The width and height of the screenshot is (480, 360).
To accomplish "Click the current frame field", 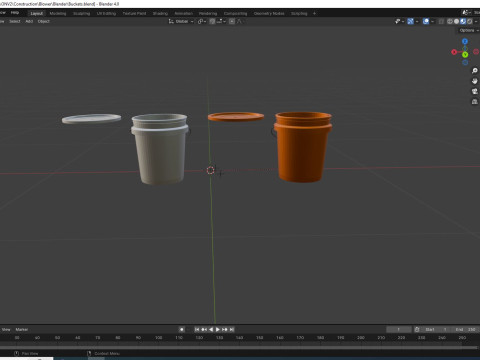I will (399, 329).
